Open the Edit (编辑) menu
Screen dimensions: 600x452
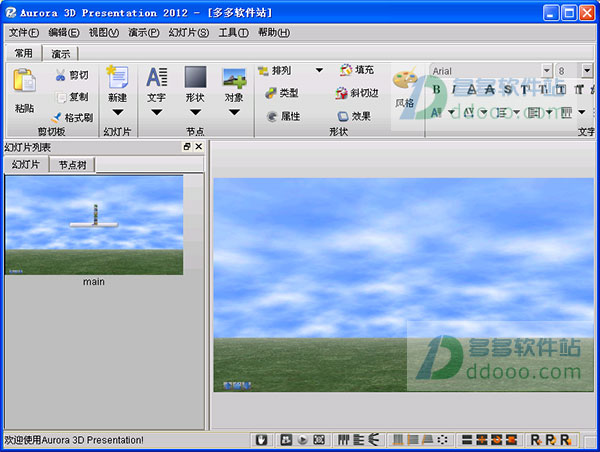tap(64, 33)
